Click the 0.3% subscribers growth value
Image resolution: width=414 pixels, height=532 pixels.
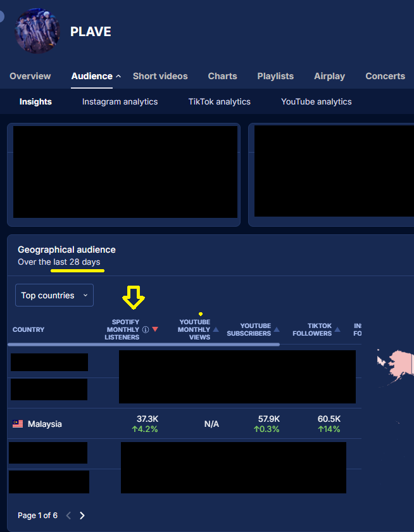click(x=267, y=429)
